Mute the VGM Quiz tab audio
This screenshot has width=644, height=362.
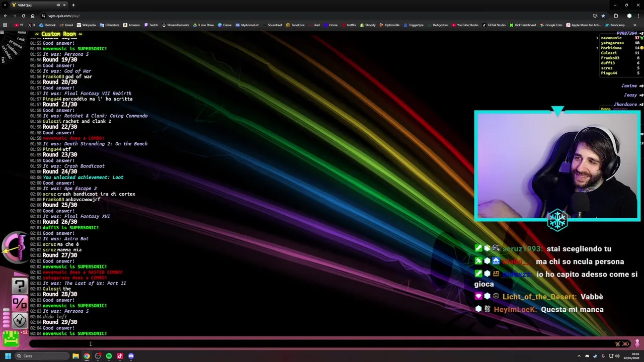[58, 5]
